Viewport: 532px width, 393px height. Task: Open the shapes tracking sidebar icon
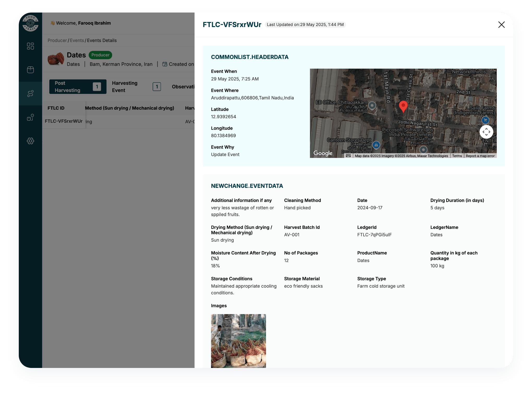(x=31, y=117)
